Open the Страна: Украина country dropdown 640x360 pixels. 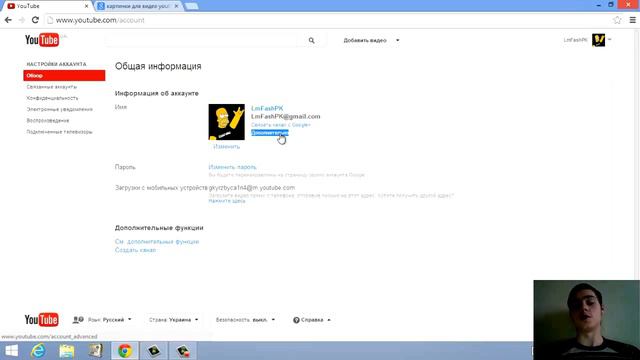point(173,320)
